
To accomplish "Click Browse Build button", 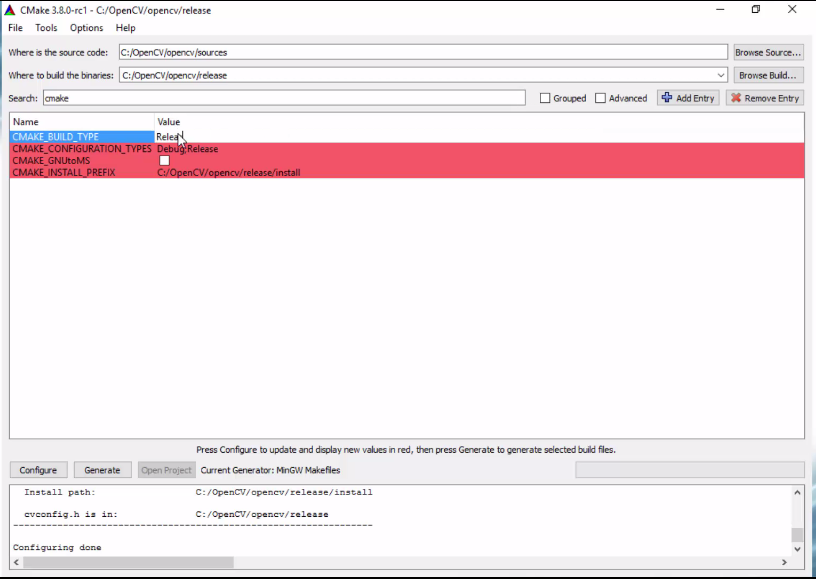I will click(768, 75).
